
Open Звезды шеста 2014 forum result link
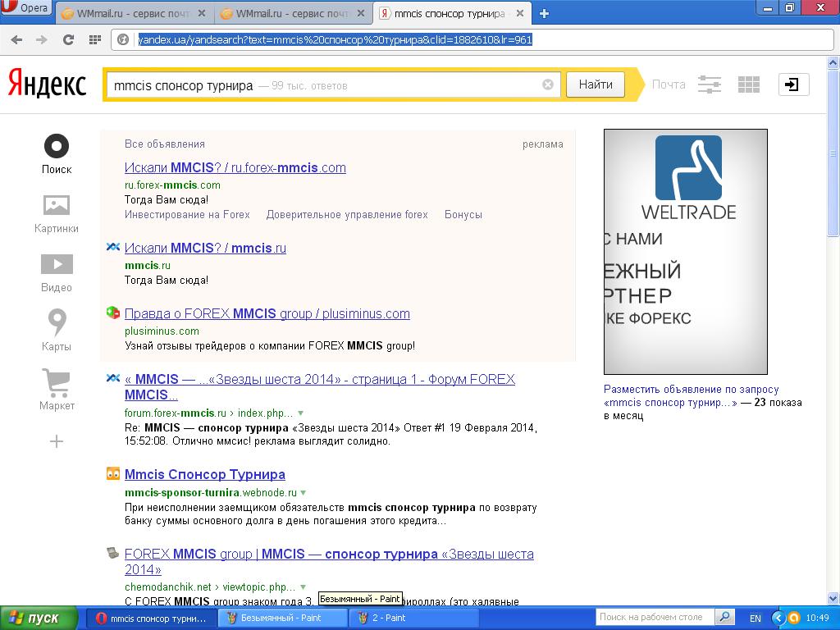(320, 387)
